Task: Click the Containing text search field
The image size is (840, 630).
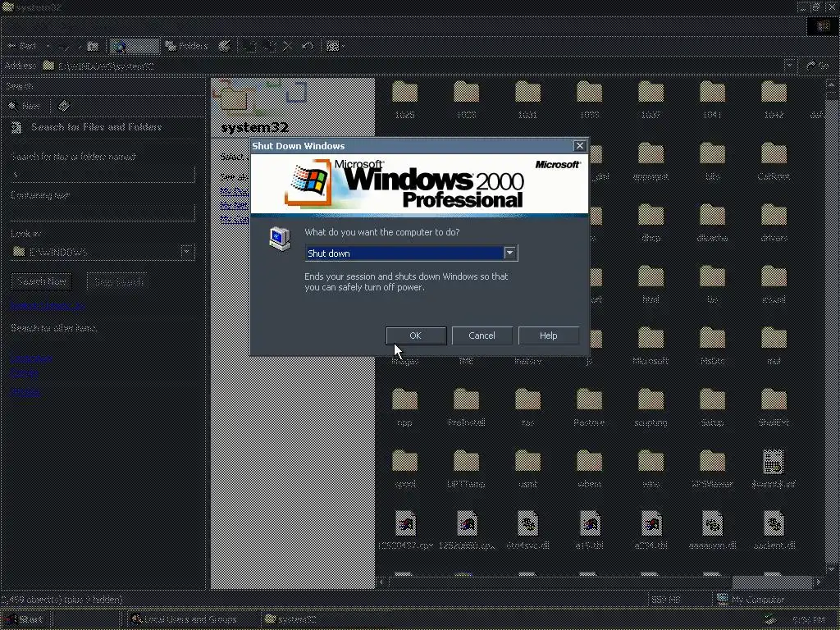Action: [103, 212]
